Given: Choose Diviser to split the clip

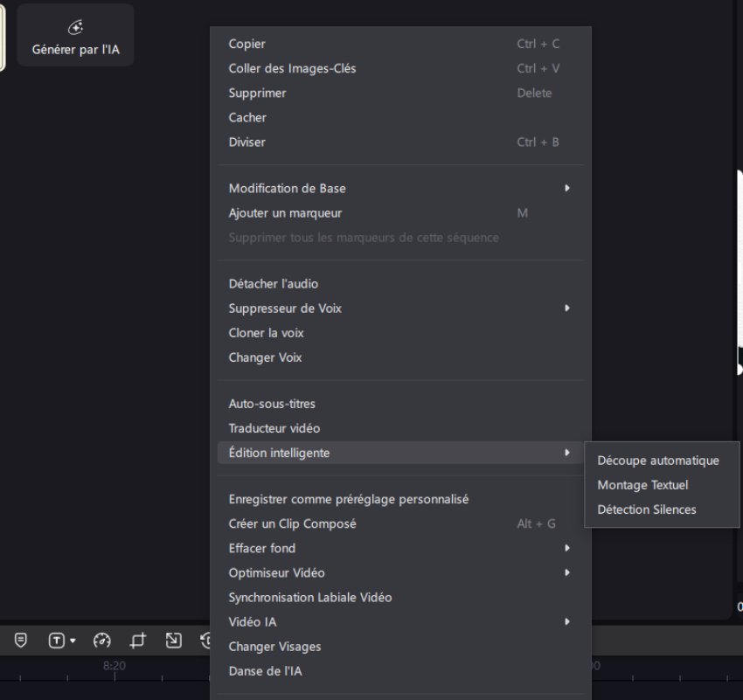Looking at the screenshot, I should pyautogui.click(x=400, y=142).
